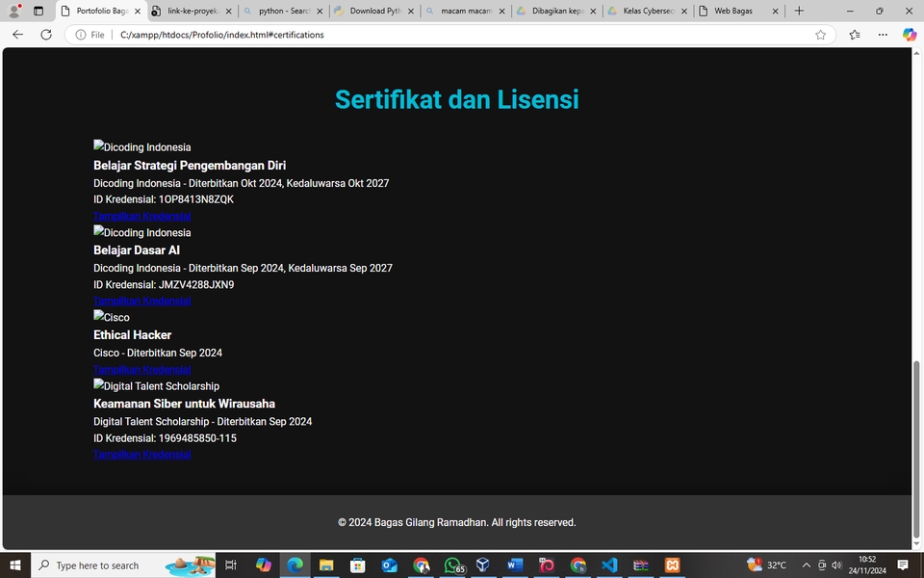The image size is (924, 578).
Task: Open Tampilkan Kredensial for Keamanan Siber
Action: [142, 454]
